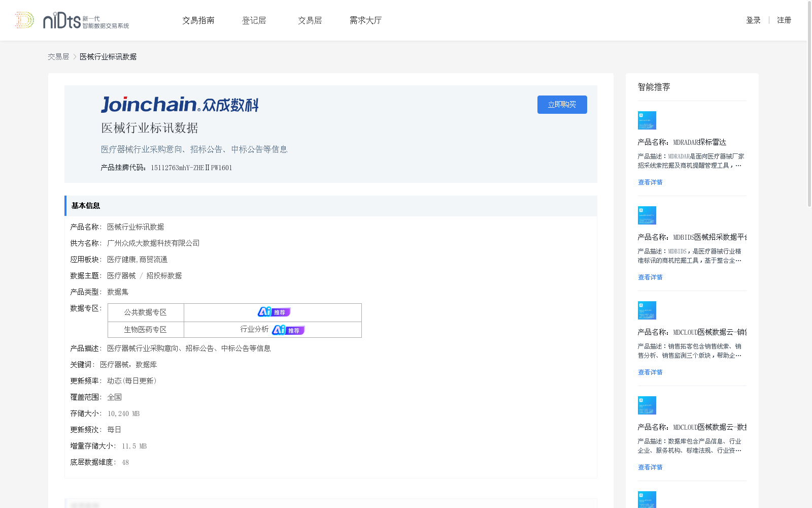Image resolution: width=812 pixels, height=508 pixels.
Task: Open the 交易指南 menu
Action: tap(198, 20)
